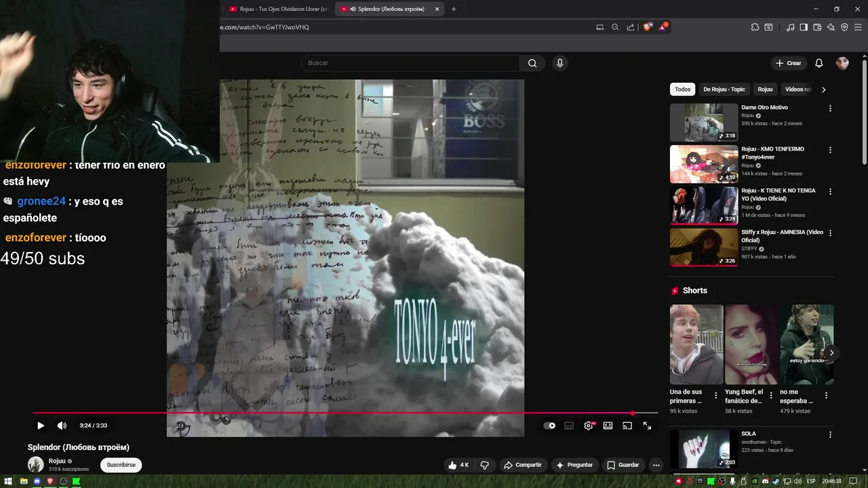The height and width of the screenshot is (488, 868).
Task: Open options for Yung Beef short
Action: (771, 395)
